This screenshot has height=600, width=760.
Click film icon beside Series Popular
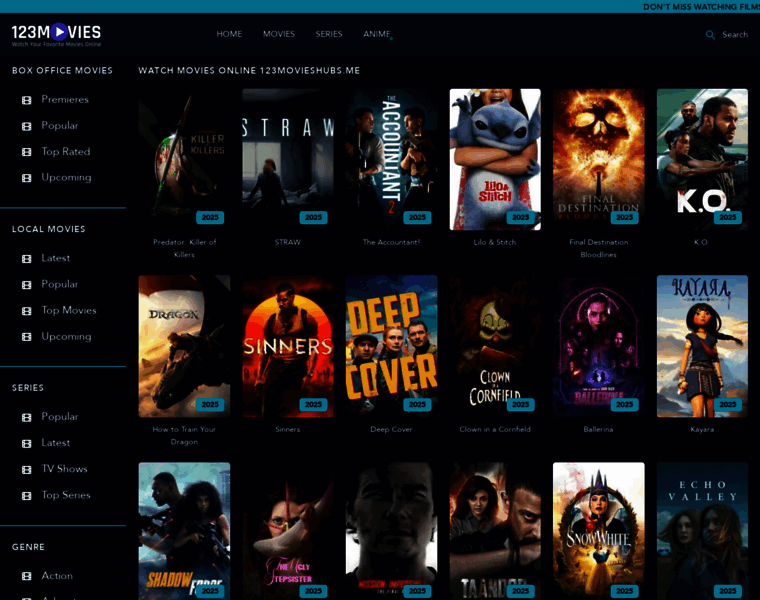(27, 417)
